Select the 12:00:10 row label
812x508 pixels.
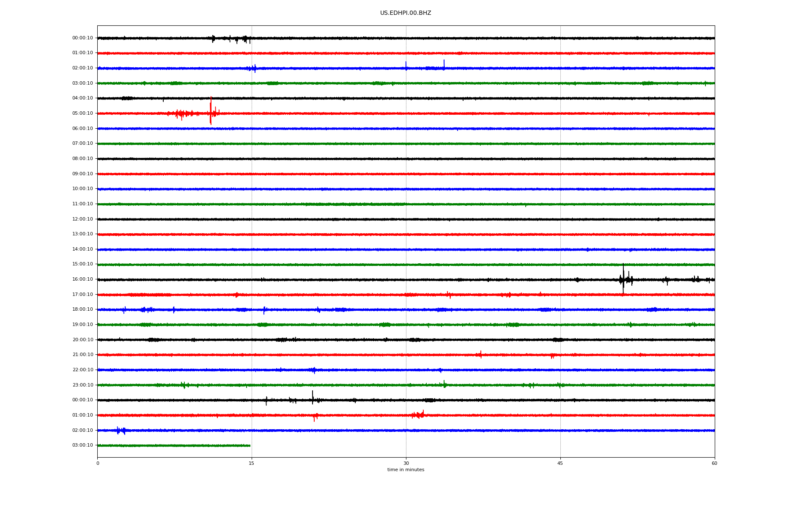coord(82,219)
